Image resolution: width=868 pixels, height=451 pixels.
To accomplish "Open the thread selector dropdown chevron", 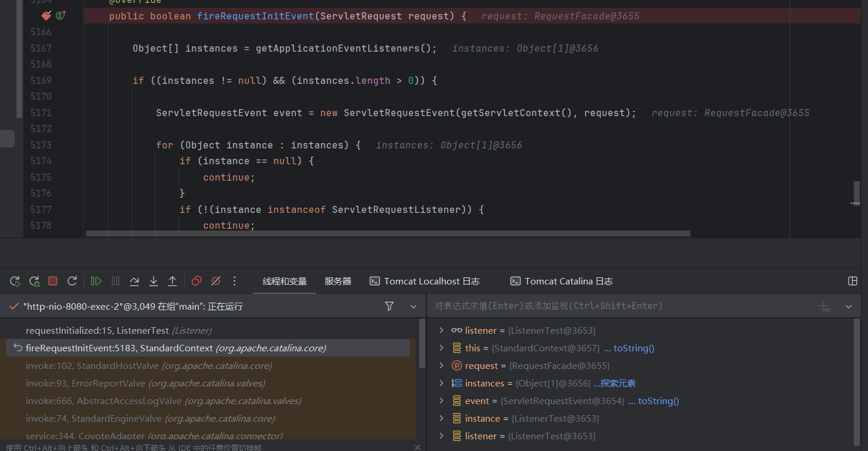I will click(x=413, y=306).
